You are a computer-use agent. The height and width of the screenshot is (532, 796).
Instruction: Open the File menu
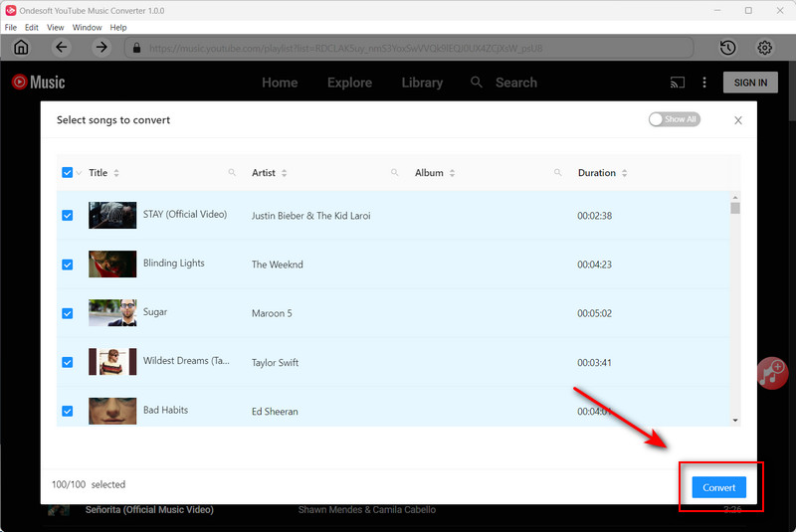tap(11, 28)
